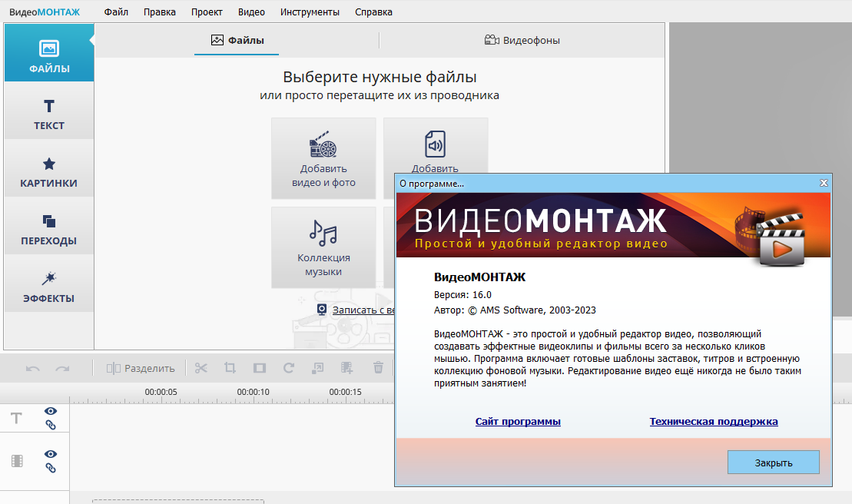Open the Справка menu
This screenshot has height=504, width=852.
[373, 12]
